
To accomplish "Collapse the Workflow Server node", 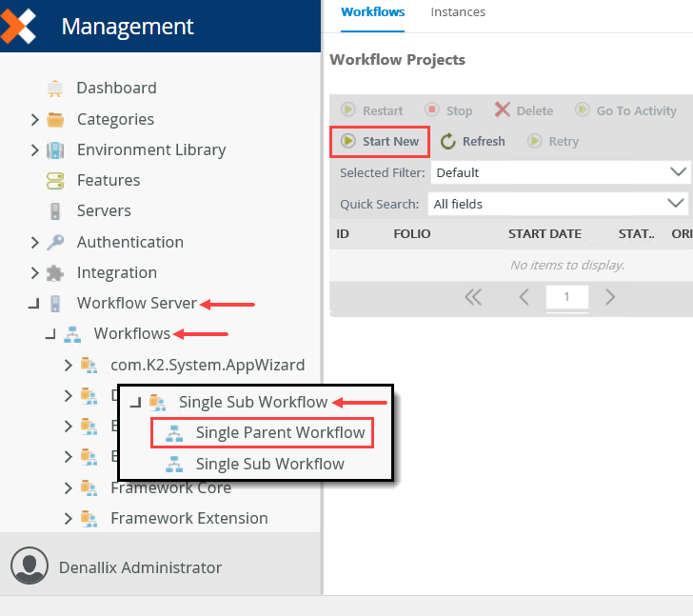I will [34, 304].
